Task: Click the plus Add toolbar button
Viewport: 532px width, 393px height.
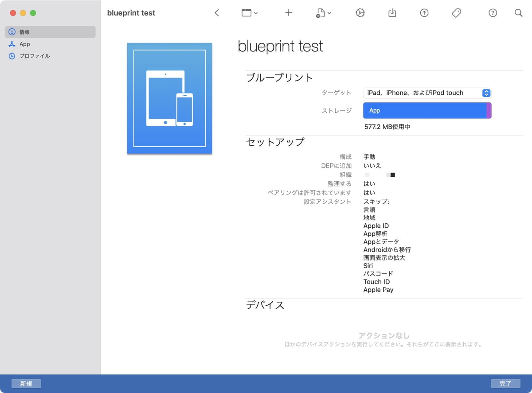Action: coord(289,13)
